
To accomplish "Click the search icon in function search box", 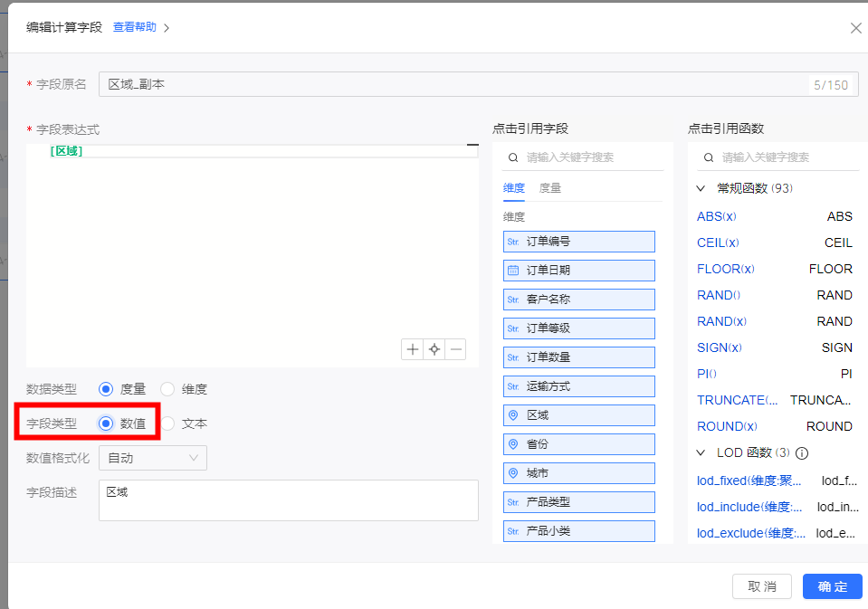I will pos(708,157).
